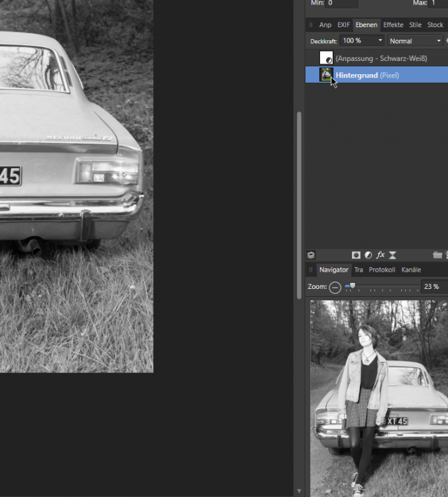Open the Deckkraft opacity dropdown

(x=380, y=41)
